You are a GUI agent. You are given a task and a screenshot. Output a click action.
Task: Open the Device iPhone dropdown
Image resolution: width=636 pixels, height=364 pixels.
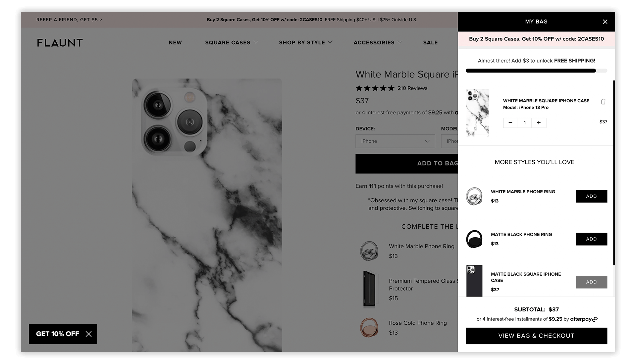[x=395, y=141]
